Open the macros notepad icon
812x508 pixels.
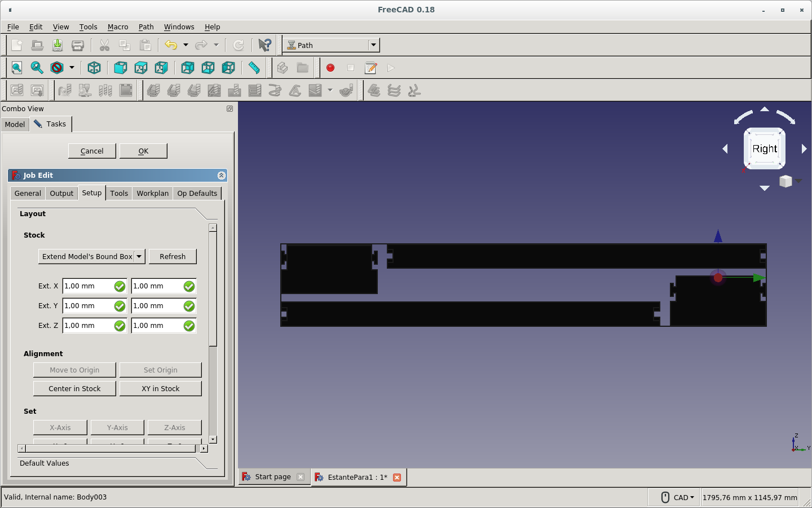pyautogui.click(x=371, y=68)
